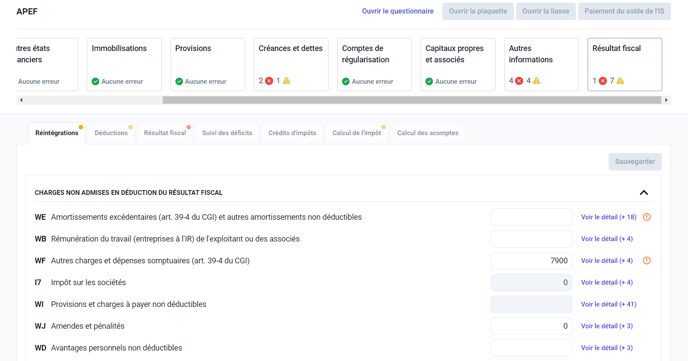
Task: Click green check icon in Comptes de régularisation card
Action: 346,82
